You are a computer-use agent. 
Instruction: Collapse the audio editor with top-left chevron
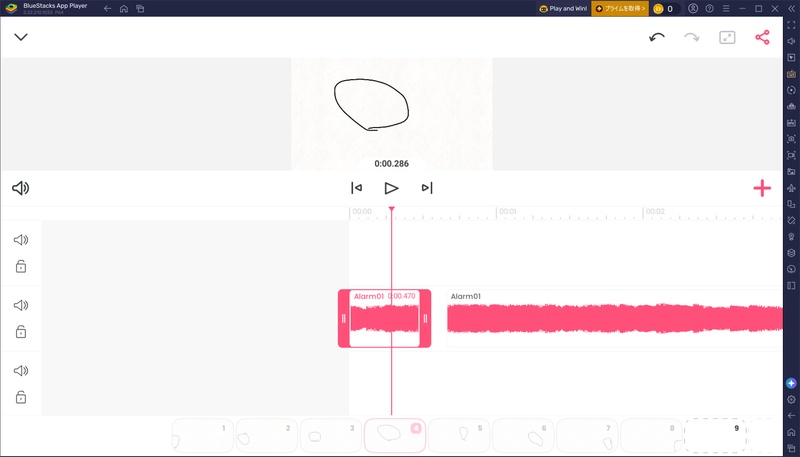click(x=21, y=37)
